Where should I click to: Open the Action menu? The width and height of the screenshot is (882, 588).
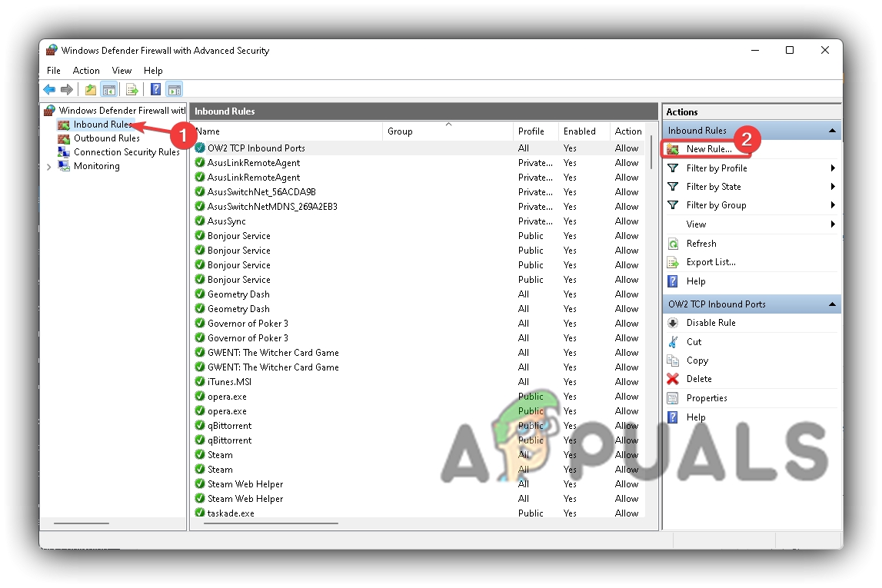86,70
